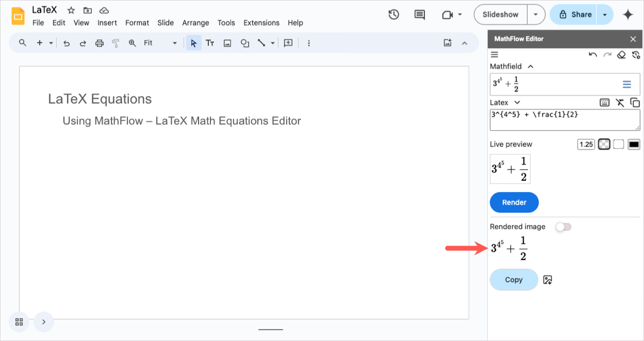644x341 pixels.
Task: Click the 1.25 scale field
Action: pos(586,144)
